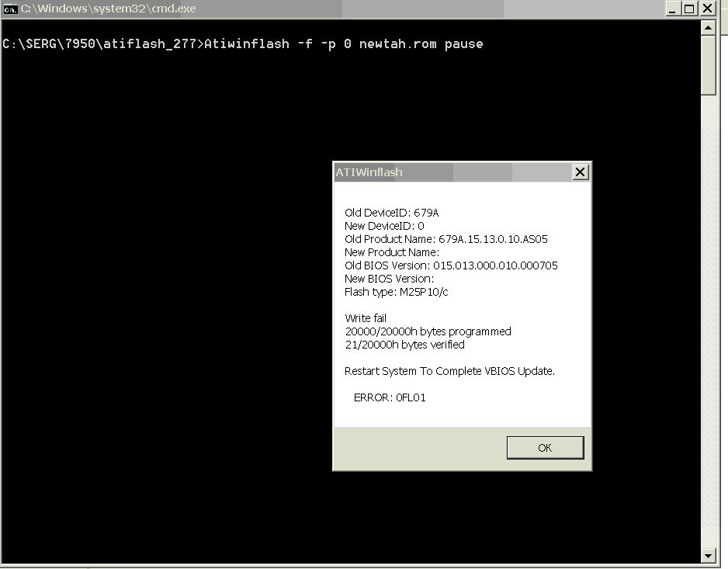
Task: Close the ATIWinflash error dialog
Action: pos(580,172)
